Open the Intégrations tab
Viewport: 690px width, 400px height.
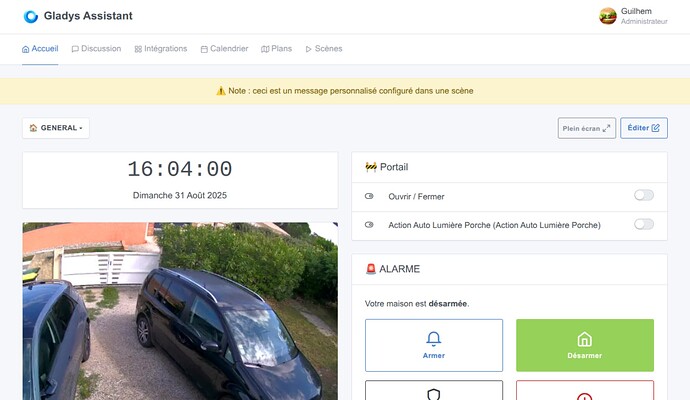tap(160, 48)
